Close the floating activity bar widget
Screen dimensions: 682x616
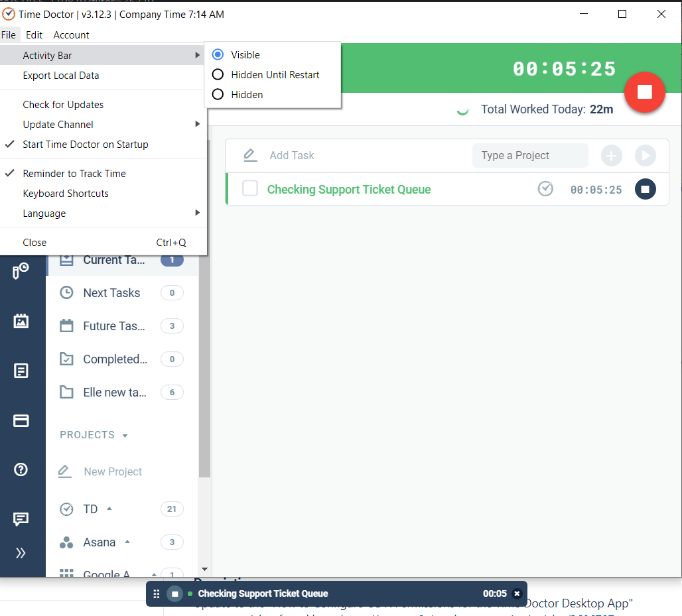pos(517,593)
